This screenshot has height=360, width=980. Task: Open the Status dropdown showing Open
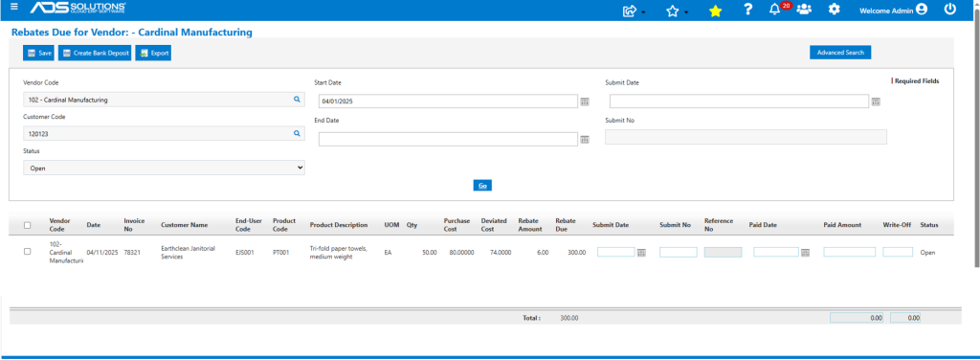164,168
